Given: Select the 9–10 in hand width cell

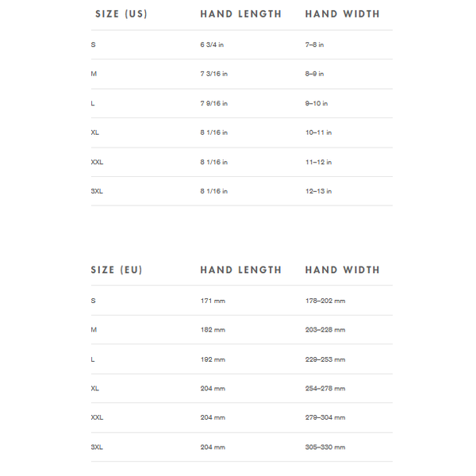Looking at the screenshot, I should [317, 103].
